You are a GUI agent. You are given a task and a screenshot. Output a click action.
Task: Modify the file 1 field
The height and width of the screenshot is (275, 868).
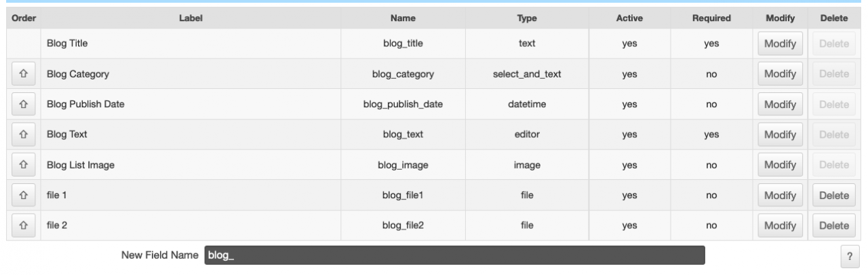point(780,196)
